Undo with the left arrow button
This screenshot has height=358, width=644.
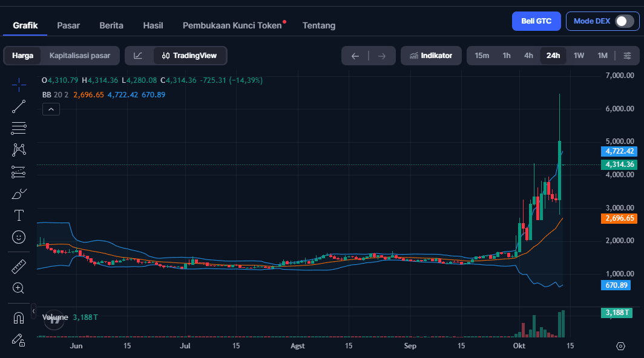355,56
